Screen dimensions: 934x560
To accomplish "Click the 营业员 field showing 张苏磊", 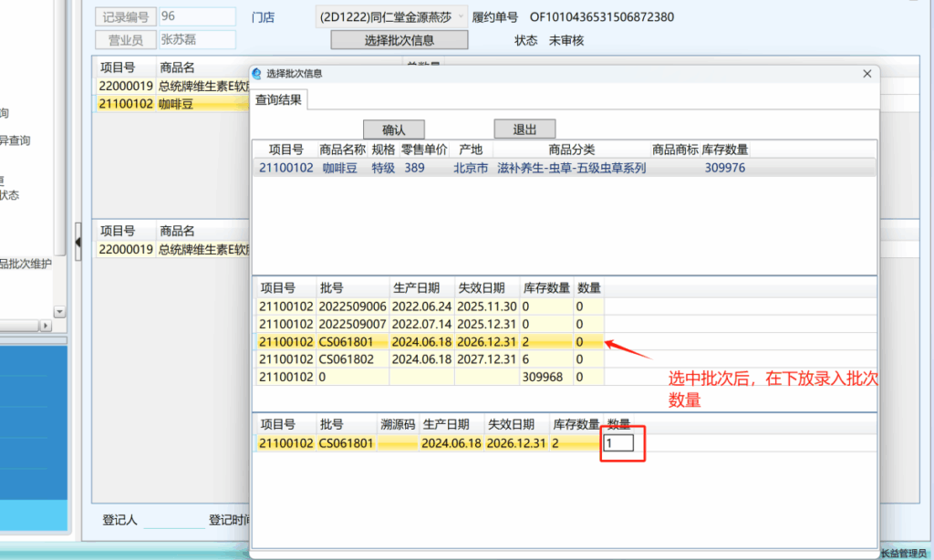I will pos(196,39).
